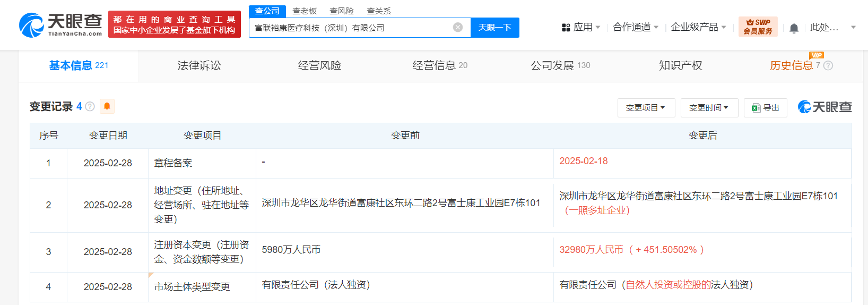Expand the 企业级产品 dropdown
Screen dimensions: 868x305
coord(698,27)
